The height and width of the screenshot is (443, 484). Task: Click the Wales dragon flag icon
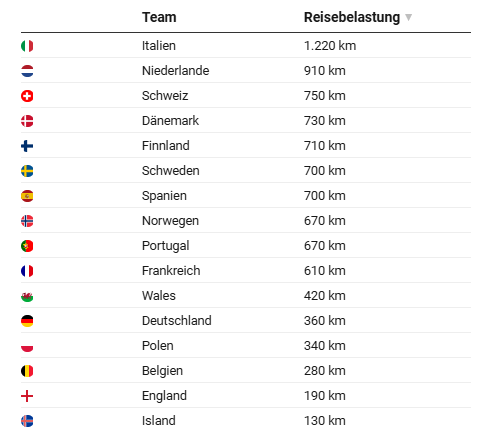27,296
